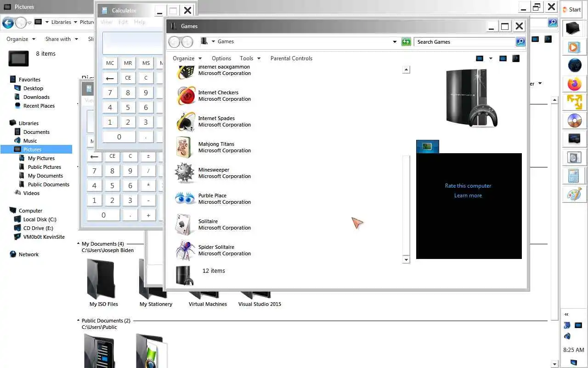Open Organize dropdown in Pictures window
The width and height of the screenshot is (588, 368).
(x=21, y=39)
